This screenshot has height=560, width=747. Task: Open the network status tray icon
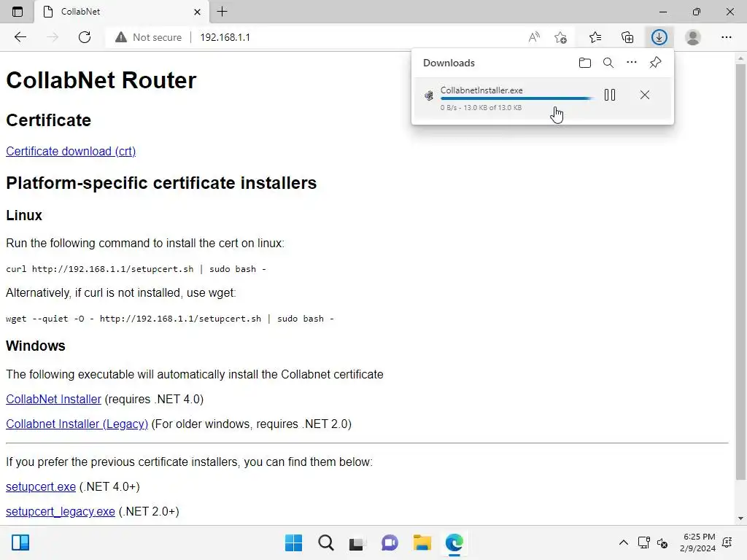(643, 542)
